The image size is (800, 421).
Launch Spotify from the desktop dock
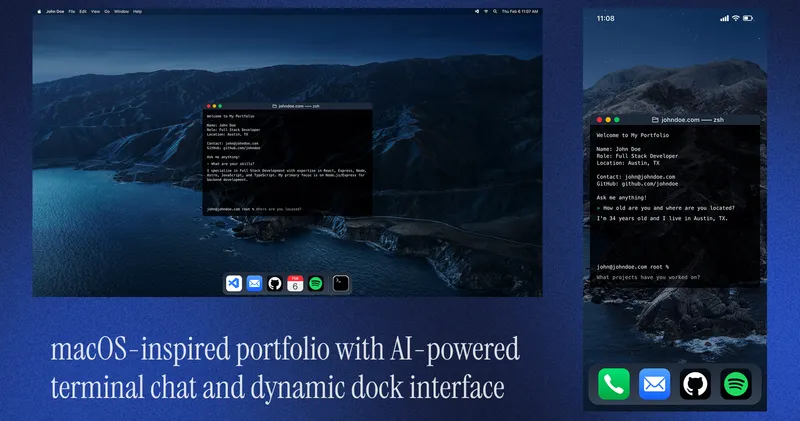tap(316, 283)
